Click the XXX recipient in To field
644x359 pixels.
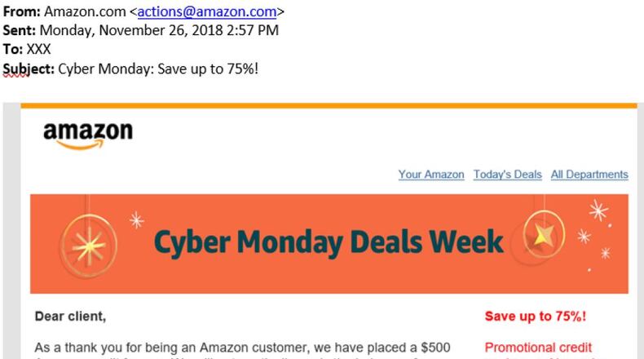[39, 50]
